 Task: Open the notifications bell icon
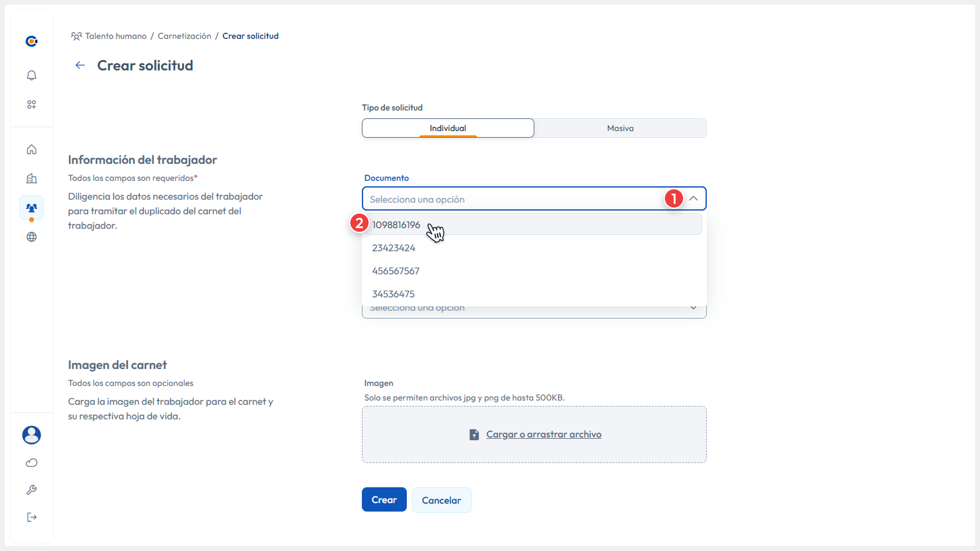[x=31, y=75]
